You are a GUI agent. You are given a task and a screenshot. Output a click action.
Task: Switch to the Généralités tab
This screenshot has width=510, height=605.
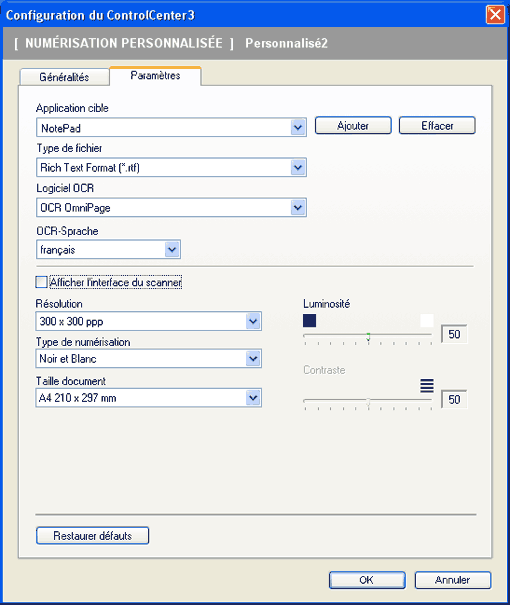pyautogui.click(x=64, y=77)
